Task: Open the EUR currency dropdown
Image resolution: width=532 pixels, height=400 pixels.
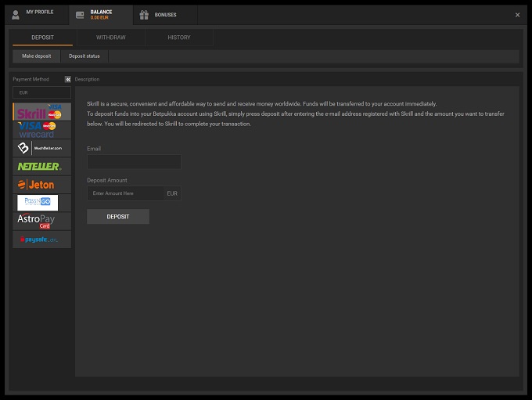Action: point(41,93)
